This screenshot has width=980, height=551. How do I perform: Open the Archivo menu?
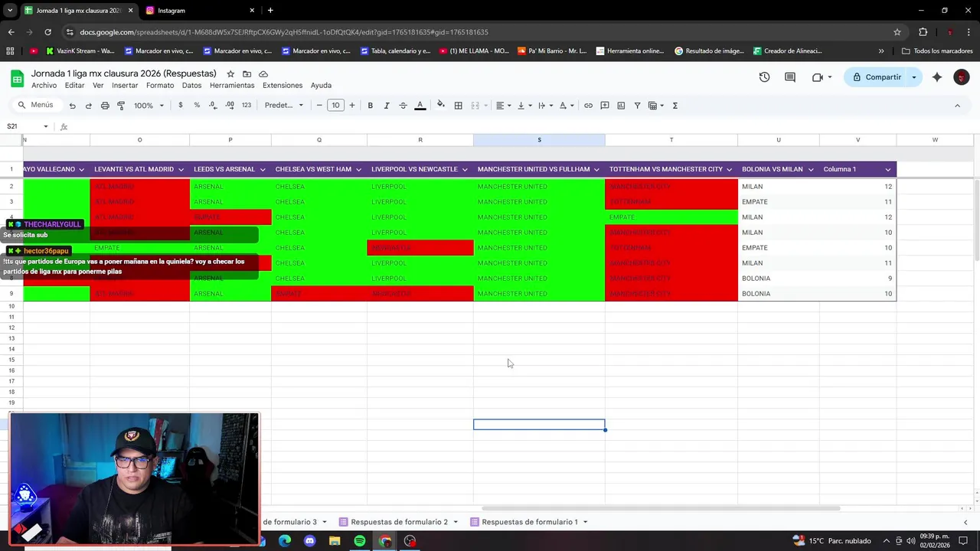point(44,86)
